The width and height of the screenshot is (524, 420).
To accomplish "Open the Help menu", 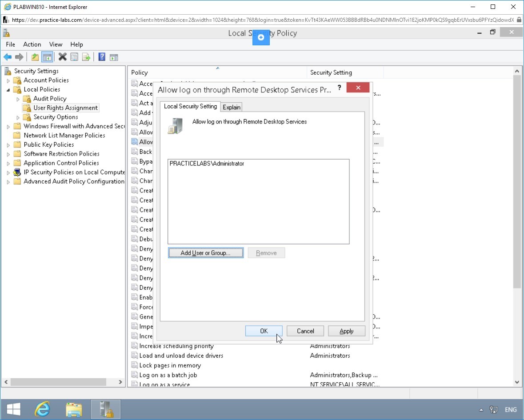I will pyautogui.click(x=76, y=44).
